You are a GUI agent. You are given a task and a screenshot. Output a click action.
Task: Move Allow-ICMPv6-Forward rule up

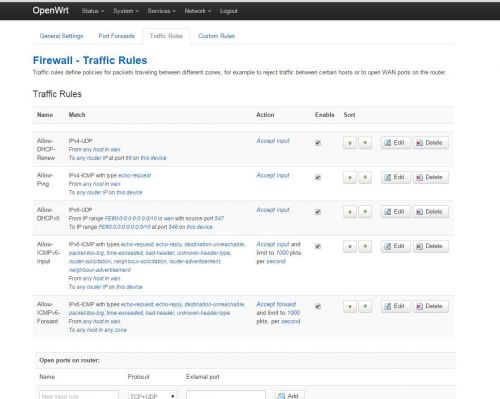(x=350, y=306)
